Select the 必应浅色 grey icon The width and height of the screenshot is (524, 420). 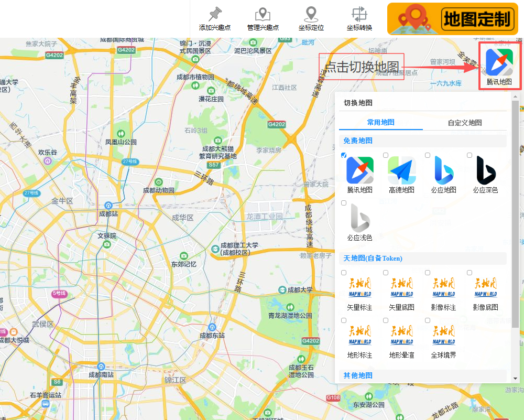click(359, 218)
